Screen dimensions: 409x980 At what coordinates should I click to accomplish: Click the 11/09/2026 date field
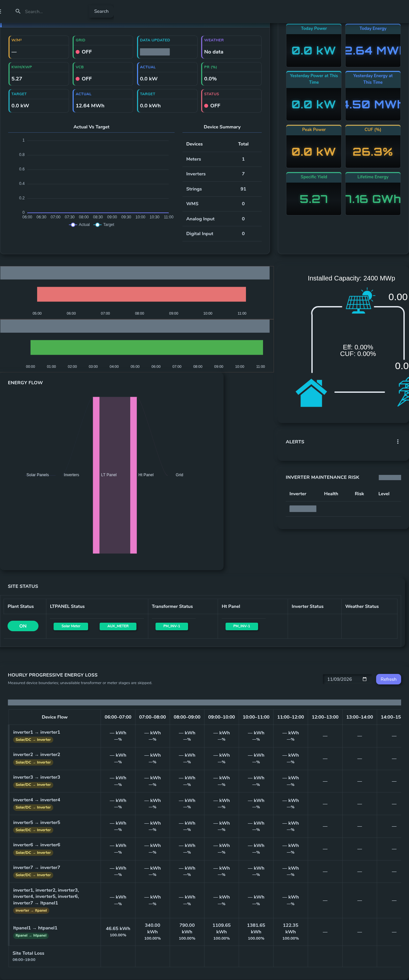(346, 679)
